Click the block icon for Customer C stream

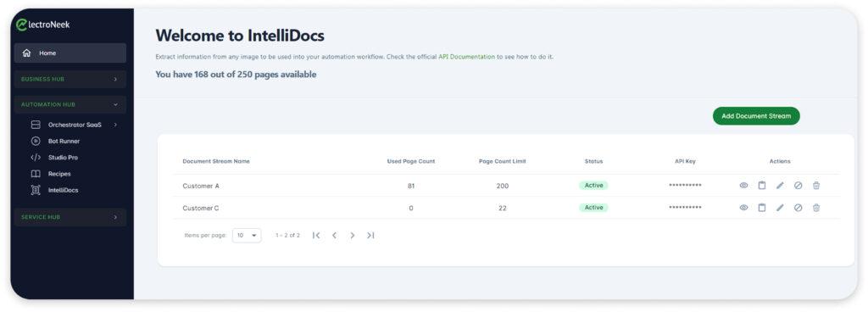[798, 208]
